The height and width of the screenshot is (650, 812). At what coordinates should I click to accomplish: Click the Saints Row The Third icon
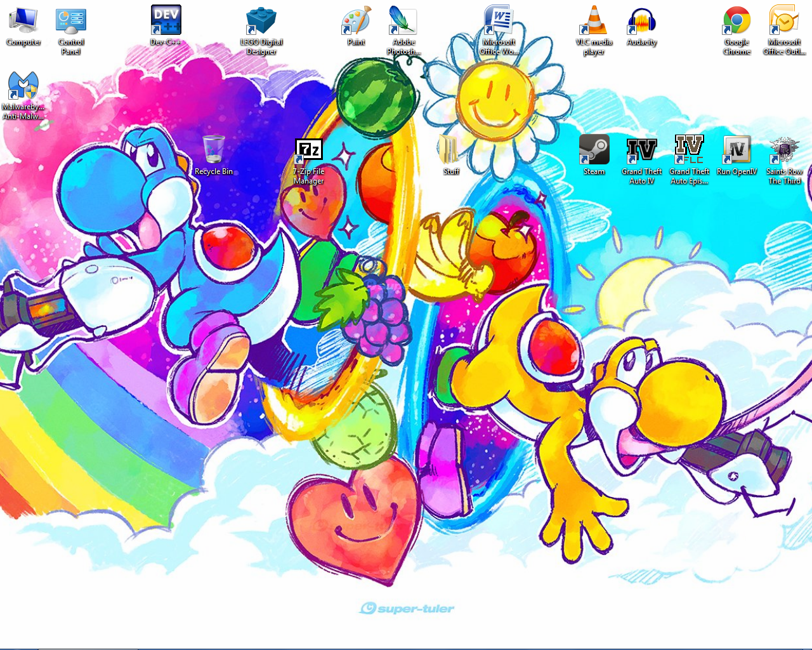(784, 150)
